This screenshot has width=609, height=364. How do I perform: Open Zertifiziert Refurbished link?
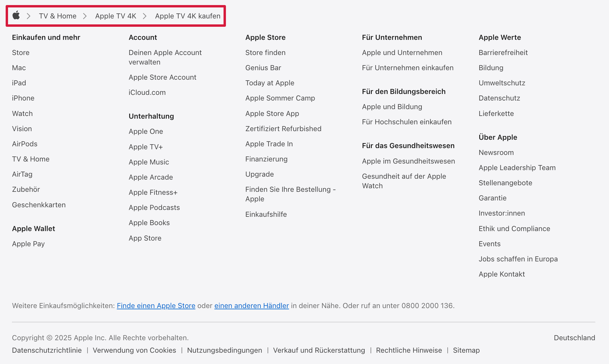pyautogui.click(x=283, y=129)
